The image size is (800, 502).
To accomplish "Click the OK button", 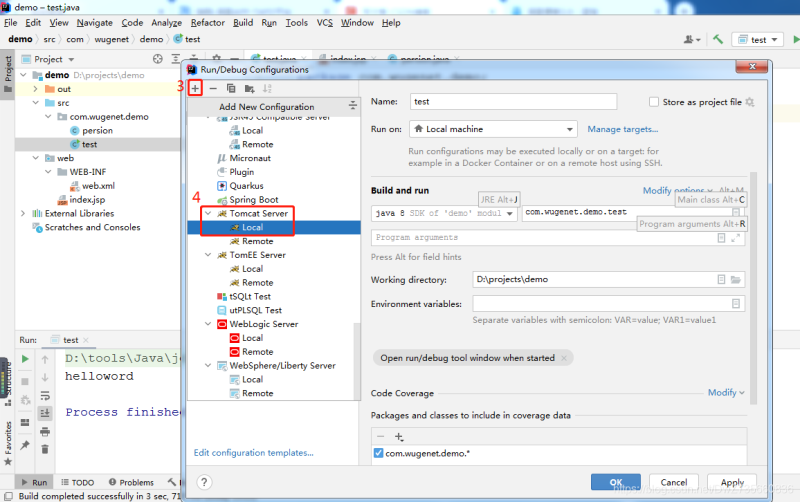I will [x=616, y=482].
